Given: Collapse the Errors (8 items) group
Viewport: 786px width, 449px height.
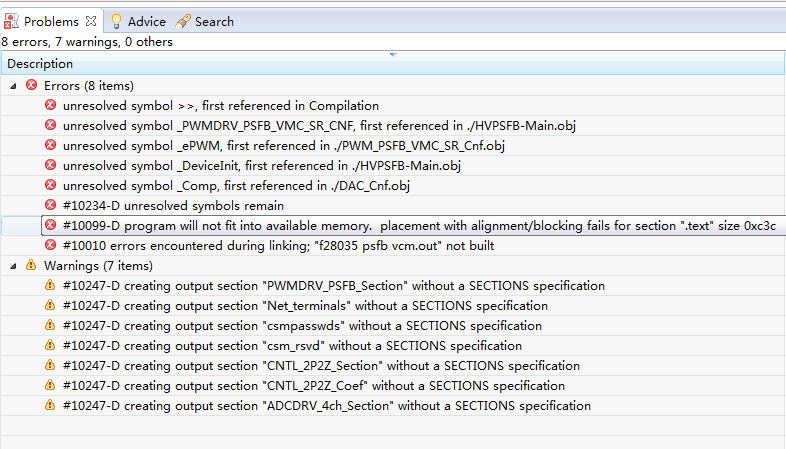Looking at the screenshot, I should click(13, 86).
